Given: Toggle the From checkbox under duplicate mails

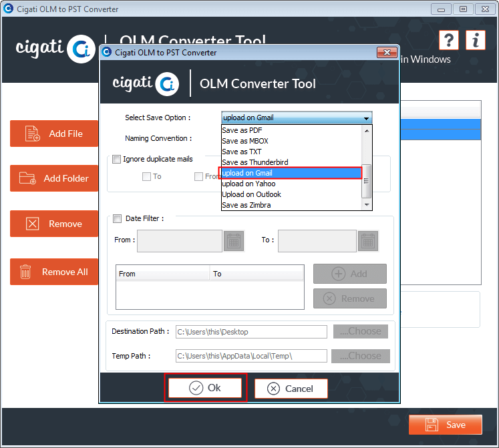Looking at the screenshot, I should [x=198, y=176].
